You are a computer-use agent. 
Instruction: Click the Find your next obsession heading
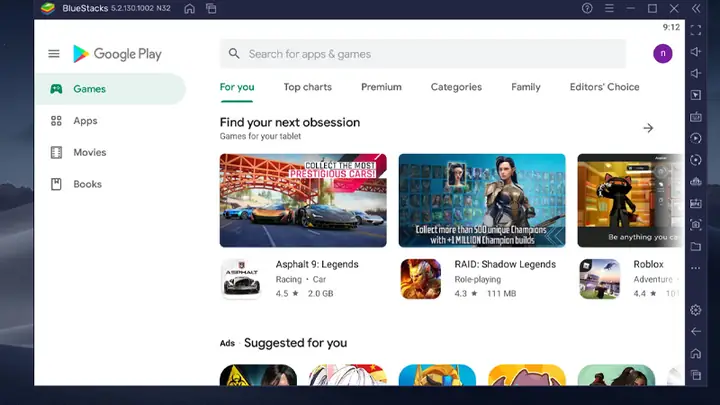tap(290, 123)
